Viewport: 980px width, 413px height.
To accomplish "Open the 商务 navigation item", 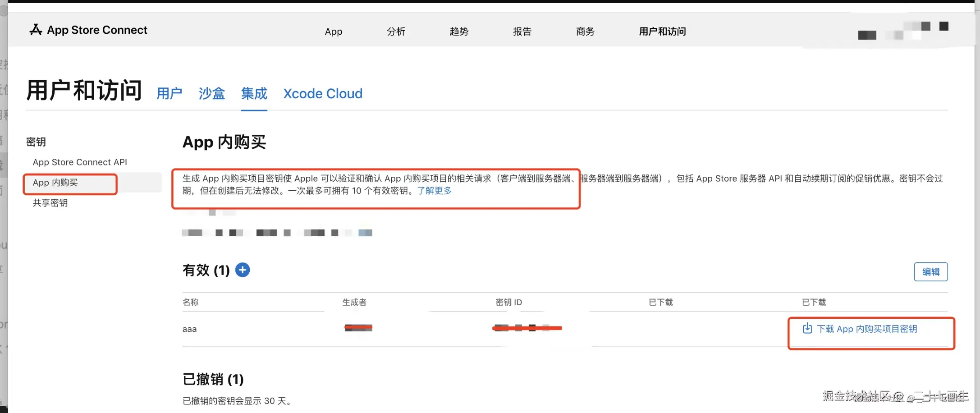I will point(585,32).
